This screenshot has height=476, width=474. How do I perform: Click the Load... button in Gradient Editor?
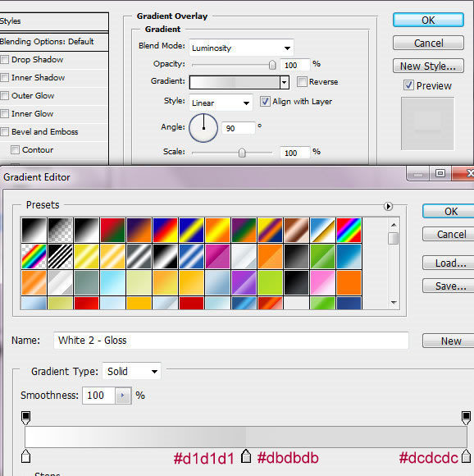[450, 263]
